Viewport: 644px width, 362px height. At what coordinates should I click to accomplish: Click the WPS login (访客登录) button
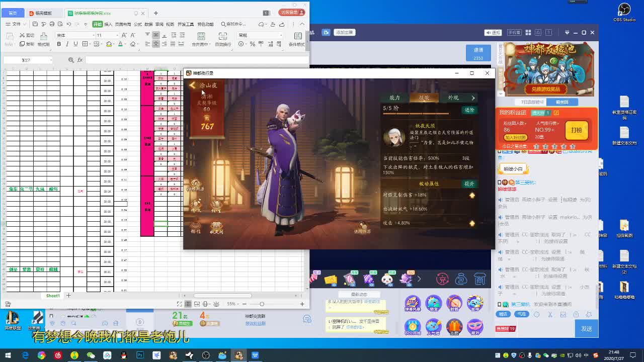point(291,13)
